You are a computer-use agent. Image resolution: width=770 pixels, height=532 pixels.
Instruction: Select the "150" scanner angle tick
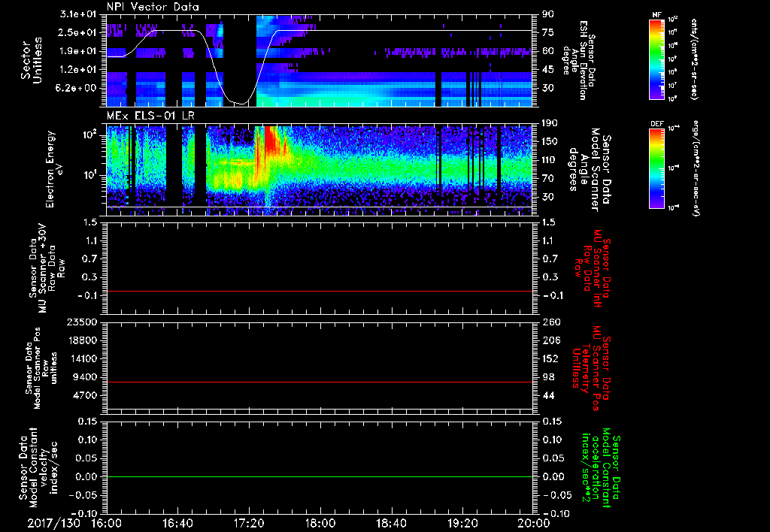pos(550,141)
